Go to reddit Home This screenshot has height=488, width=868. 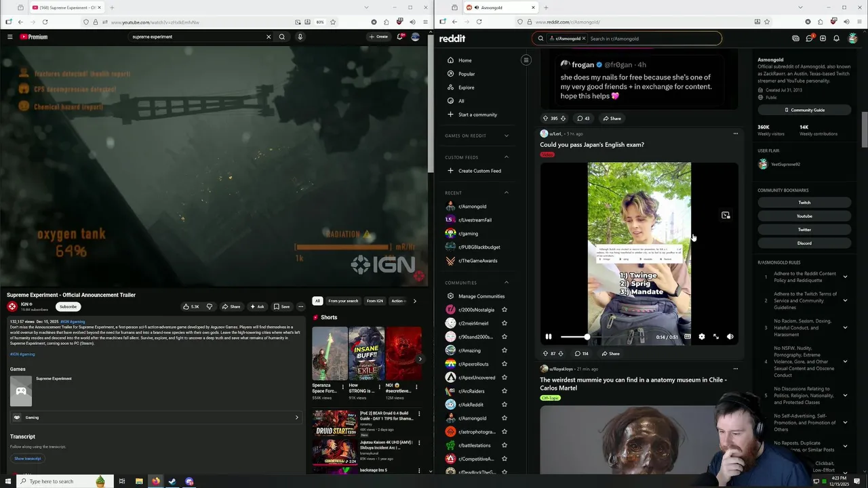coord(465,60)
